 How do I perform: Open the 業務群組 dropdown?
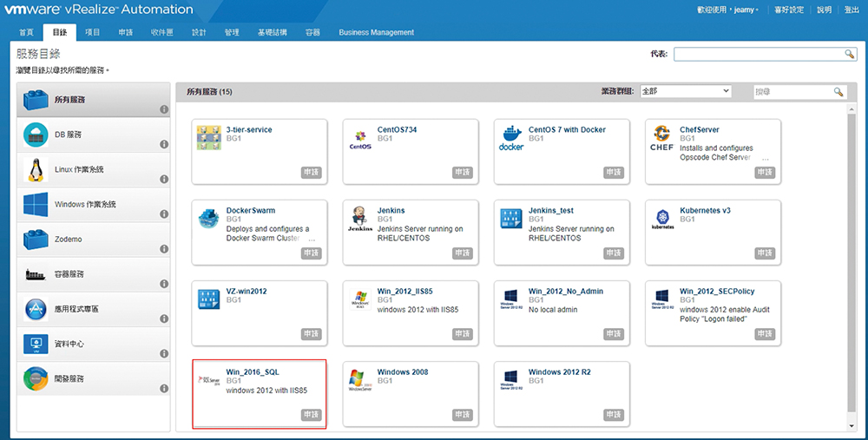685,91
